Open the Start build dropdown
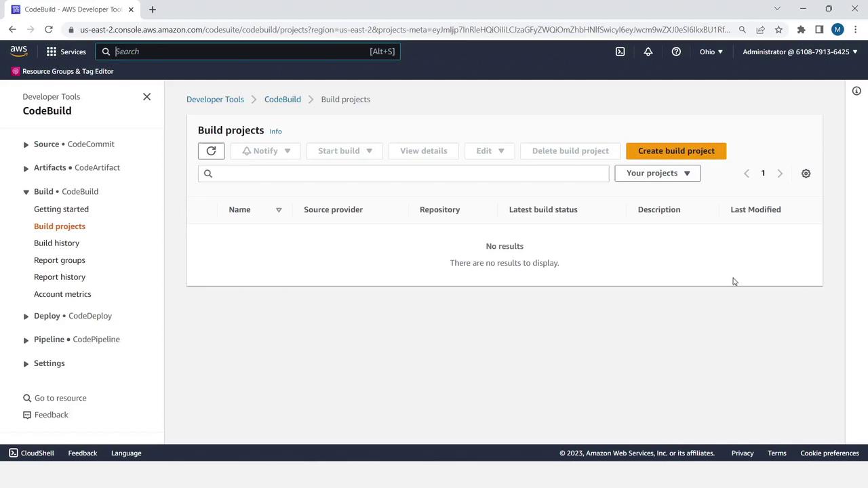This screenshot has height=488, width=868. click(x=344, y=151)
